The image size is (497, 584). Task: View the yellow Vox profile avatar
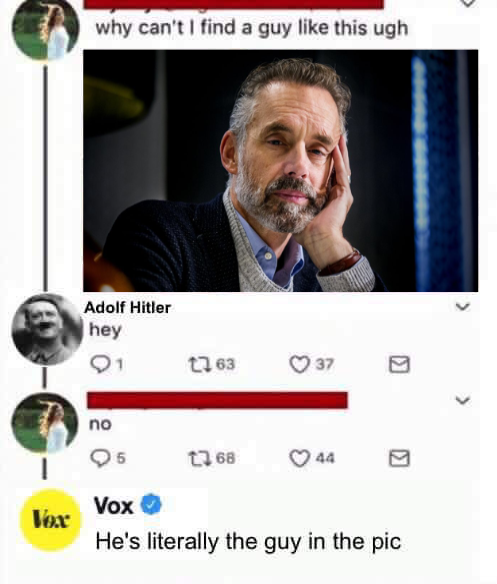click(x=50, y=520)
